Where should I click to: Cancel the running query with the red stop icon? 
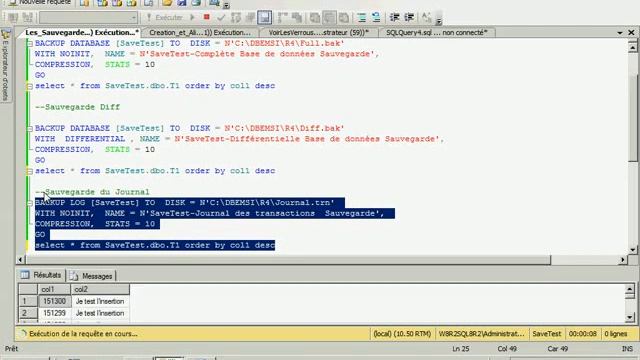(207, 17)
